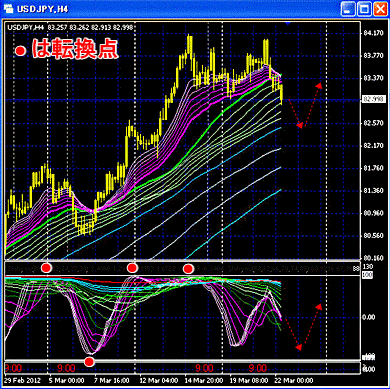The image size is (390, 389).
Task: Close the USDJPY,H4 chart window
Action: tap(380, 9)
